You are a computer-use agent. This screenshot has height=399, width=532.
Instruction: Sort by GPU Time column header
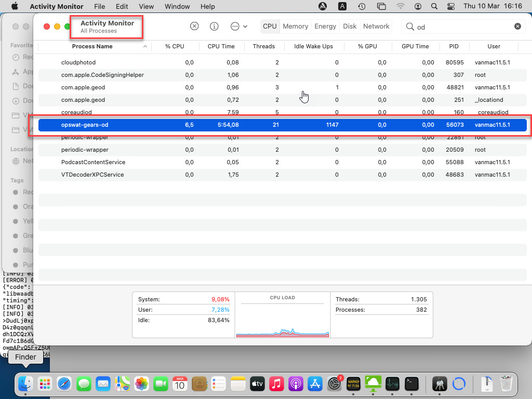[x=415, y=46]
